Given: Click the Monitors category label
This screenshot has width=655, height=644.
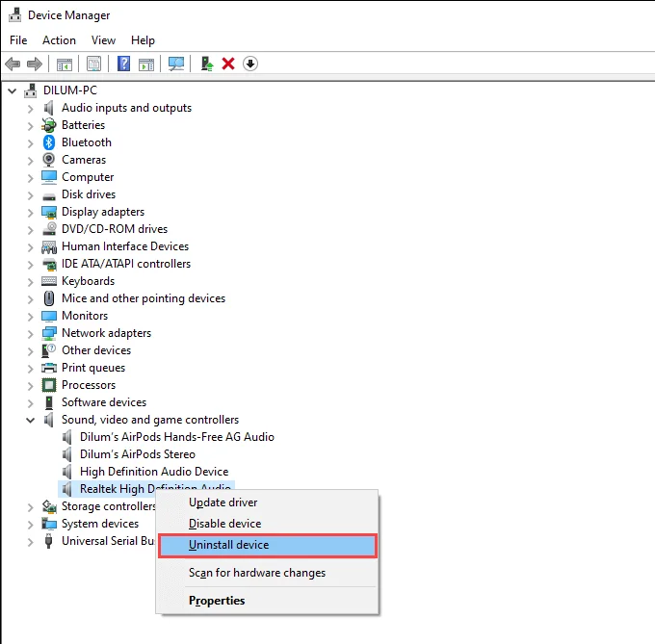Looking at the screenshot, I should 85,316.
